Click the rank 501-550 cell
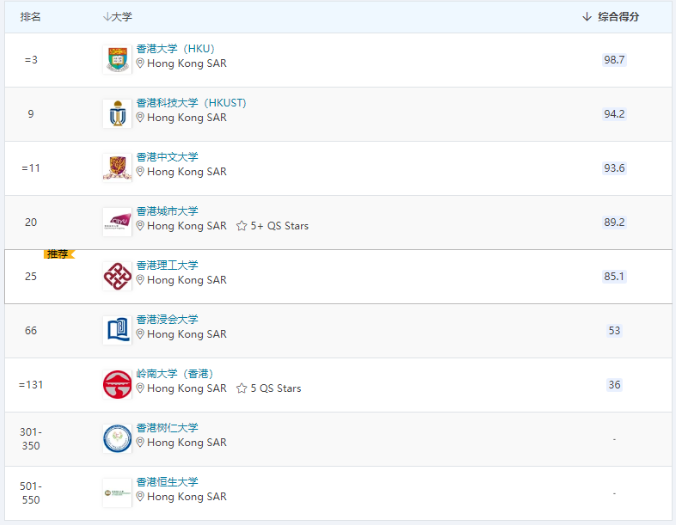The image size is (677, 525). pos(31,493)
